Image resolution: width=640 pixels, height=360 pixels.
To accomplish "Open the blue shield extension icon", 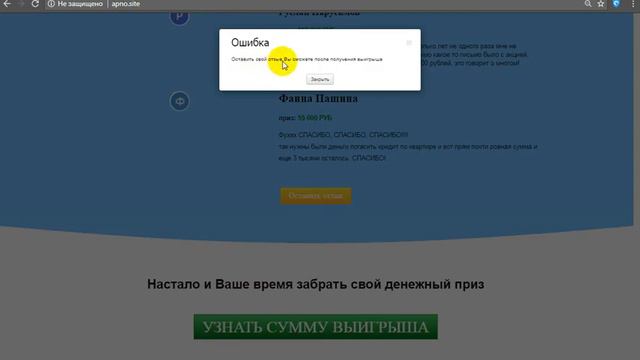I will pyautogui.click(x=616, y=4).
